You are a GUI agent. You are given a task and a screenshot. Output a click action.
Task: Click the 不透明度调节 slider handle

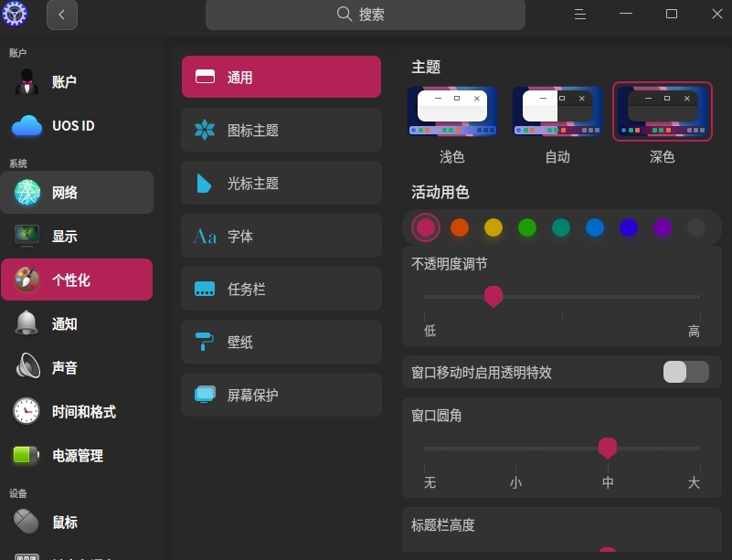pyautogui.click(x=493, y=296)
